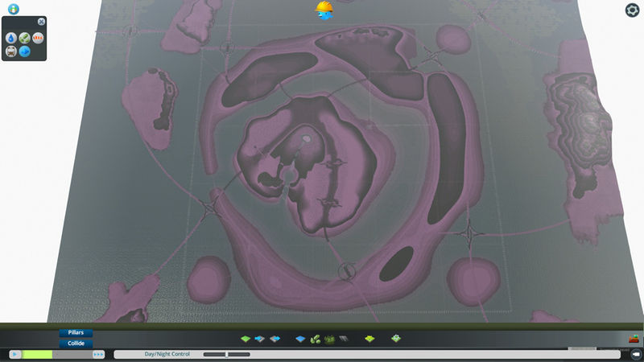Click the fast-forward speed button
Screen dimensions: 644x362
[x=98, y=354]
